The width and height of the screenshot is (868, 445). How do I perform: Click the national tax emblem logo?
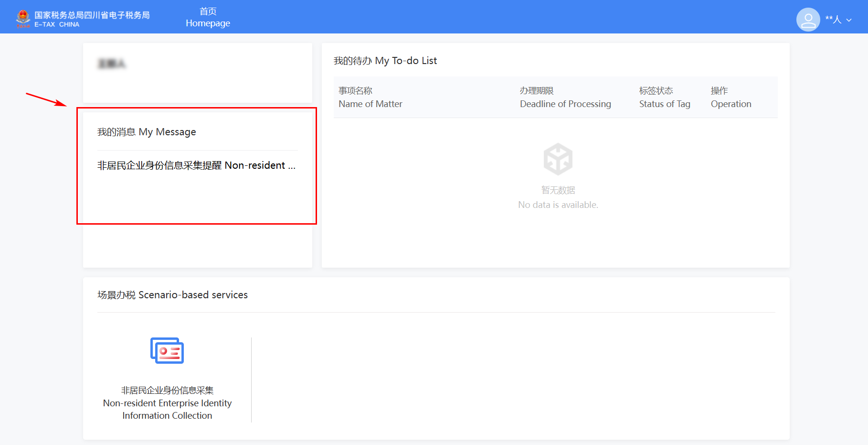[x=23, y=18]
